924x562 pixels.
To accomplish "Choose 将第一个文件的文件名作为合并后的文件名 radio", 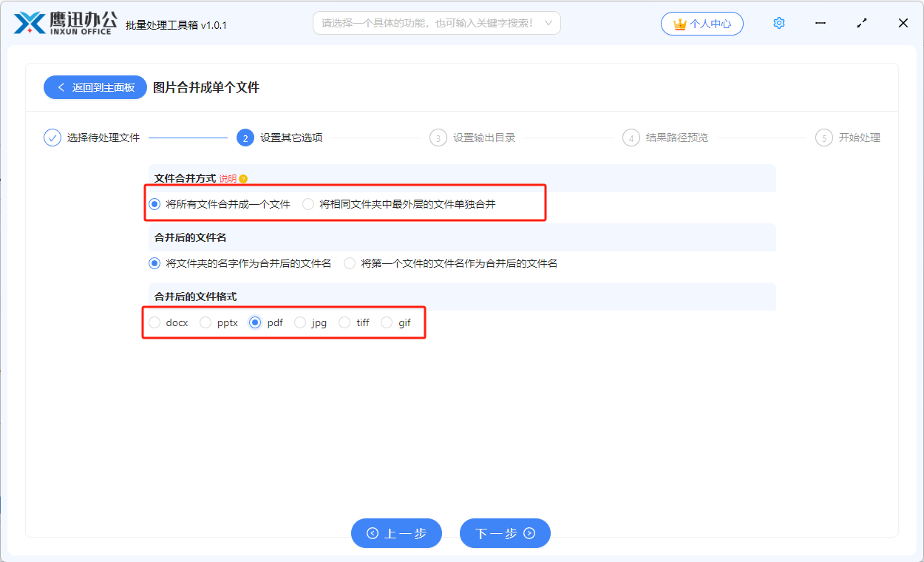I will 451,263.
